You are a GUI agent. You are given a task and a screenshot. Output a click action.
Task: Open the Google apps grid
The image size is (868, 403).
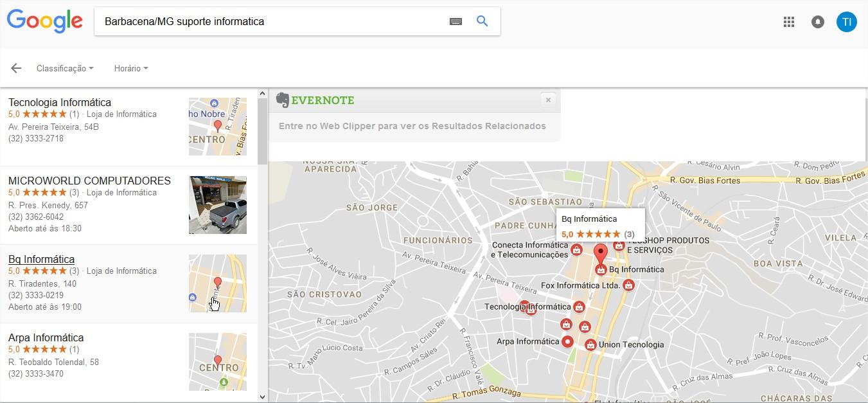[789, 22]
